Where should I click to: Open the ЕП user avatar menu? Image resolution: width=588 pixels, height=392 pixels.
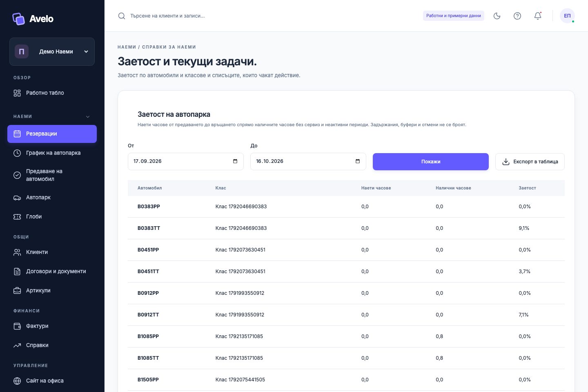pyautogui.click(x=567, y=16)
